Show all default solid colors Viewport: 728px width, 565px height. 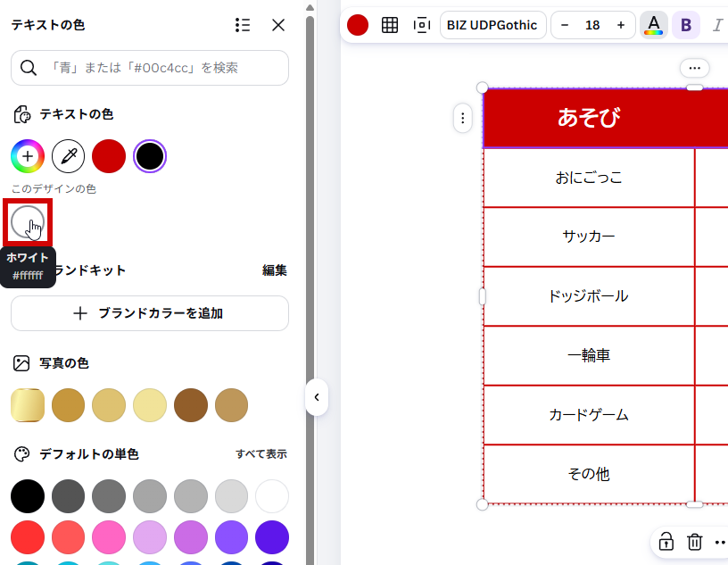pos(261,454)
